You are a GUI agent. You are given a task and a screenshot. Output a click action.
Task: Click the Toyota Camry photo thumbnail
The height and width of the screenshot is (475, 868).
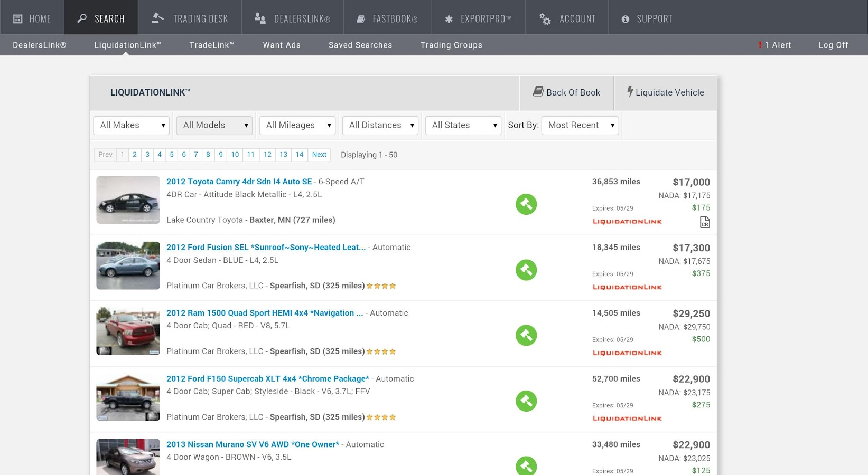pos(128,200)
